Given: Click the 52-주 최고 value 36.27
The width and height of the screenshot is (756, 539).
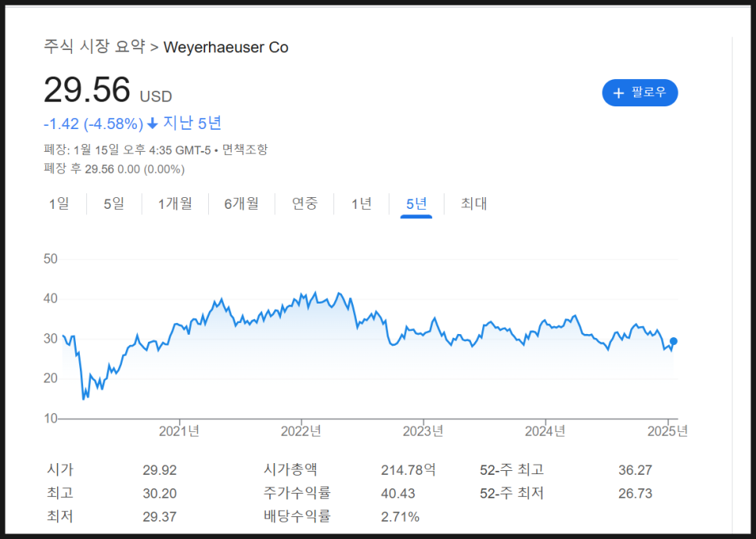Looking at the screenshot, I should coord(635,470).
